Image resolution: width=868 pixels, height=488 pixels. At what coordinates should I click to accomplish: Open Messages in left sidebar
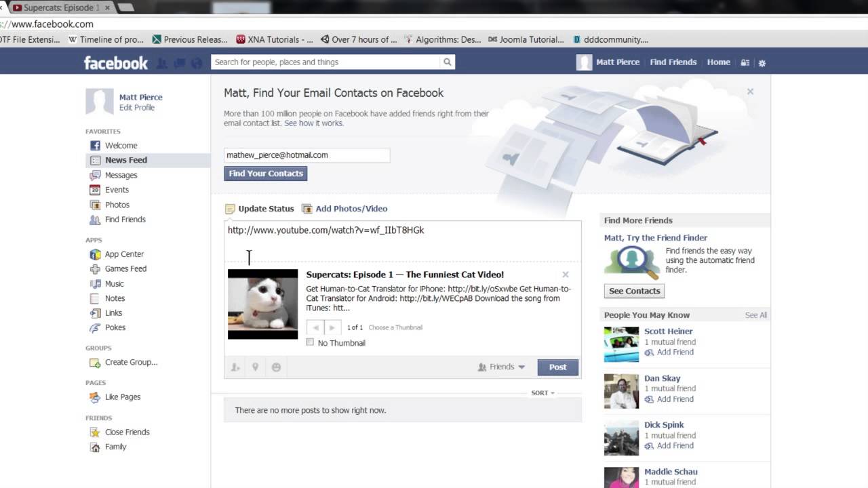121,175
